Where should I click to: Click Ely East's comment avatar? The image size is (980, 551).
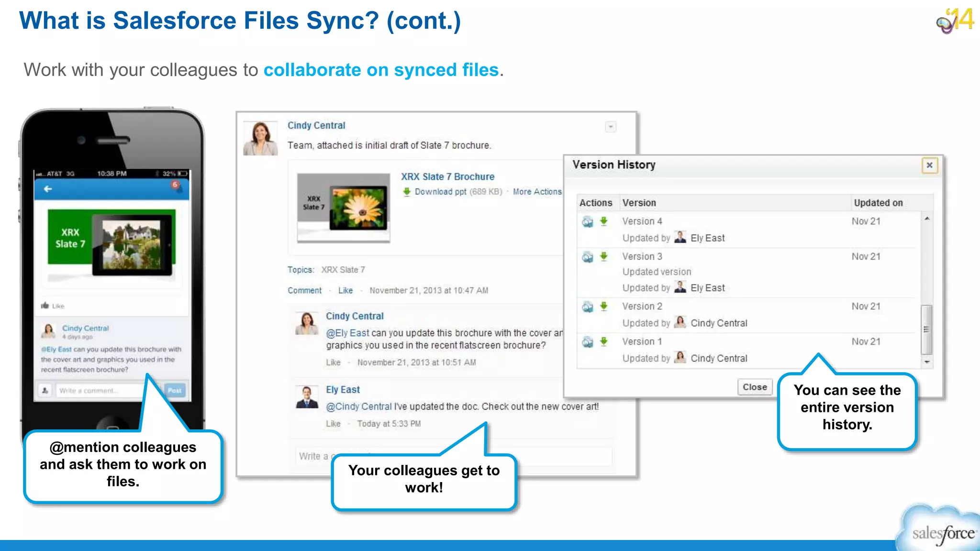307,397
